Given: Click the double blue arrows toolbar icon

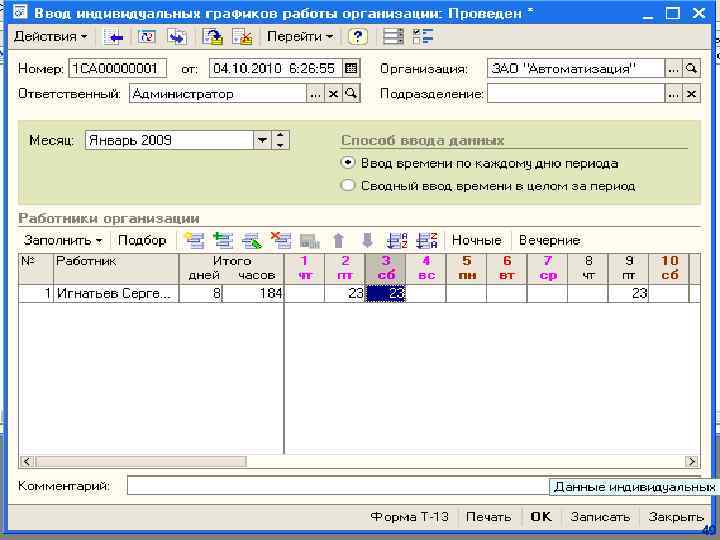Looking at the screenshot, I should coord(177,37).
